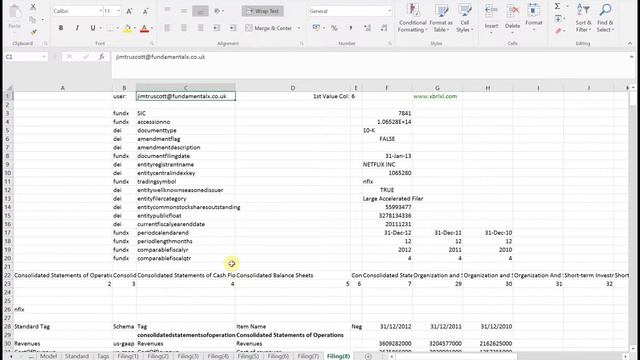Click the Select All corner triangle
The width and height of the screenshot is (640, 360).
click(x=9, y=88)
